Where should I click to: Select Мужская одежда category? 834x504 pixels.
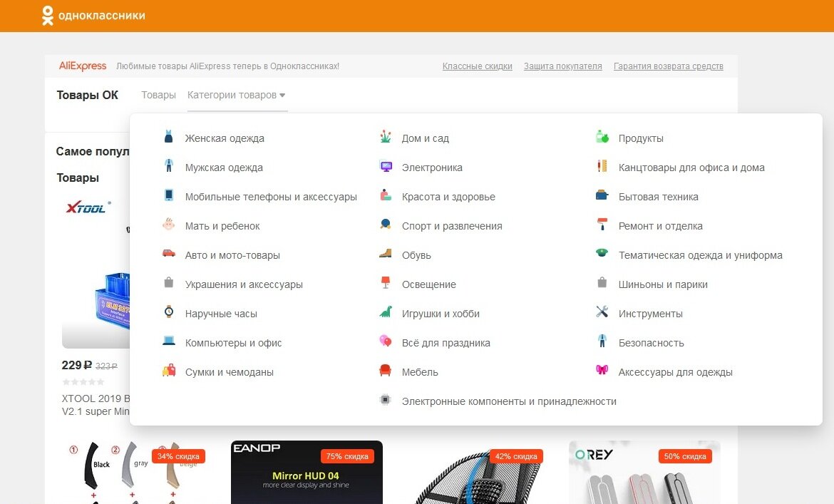click(x=224, y=168)
